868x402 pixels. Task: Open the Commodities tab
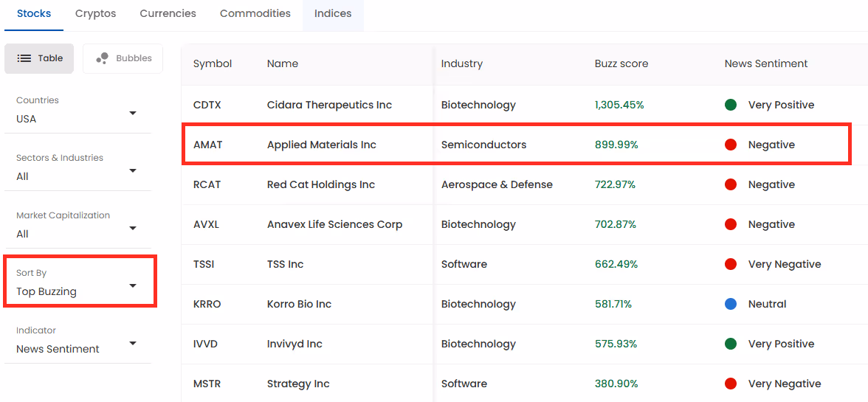[x=255, y=13]
